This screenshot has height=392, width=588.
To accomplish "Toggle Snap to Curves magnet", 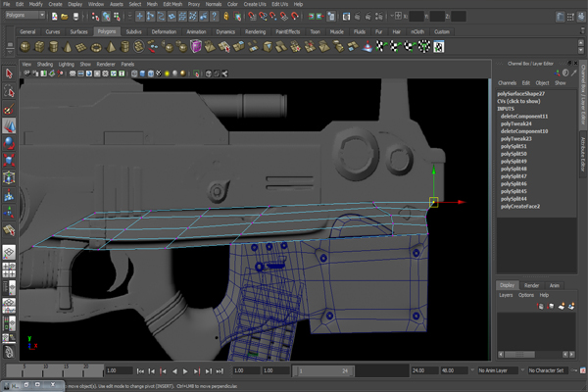I will (263, 16).
